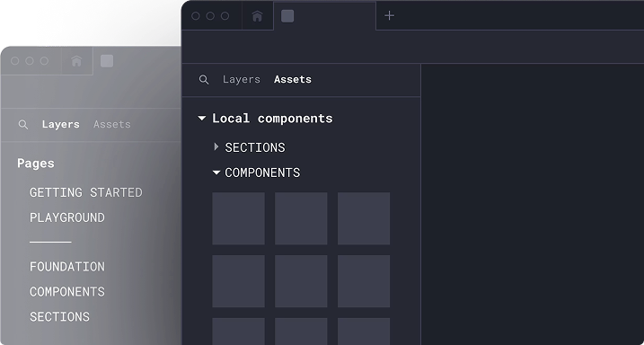Select the square file tab in back window
Viewport: 644px width, 345px height.
[107, 61]
